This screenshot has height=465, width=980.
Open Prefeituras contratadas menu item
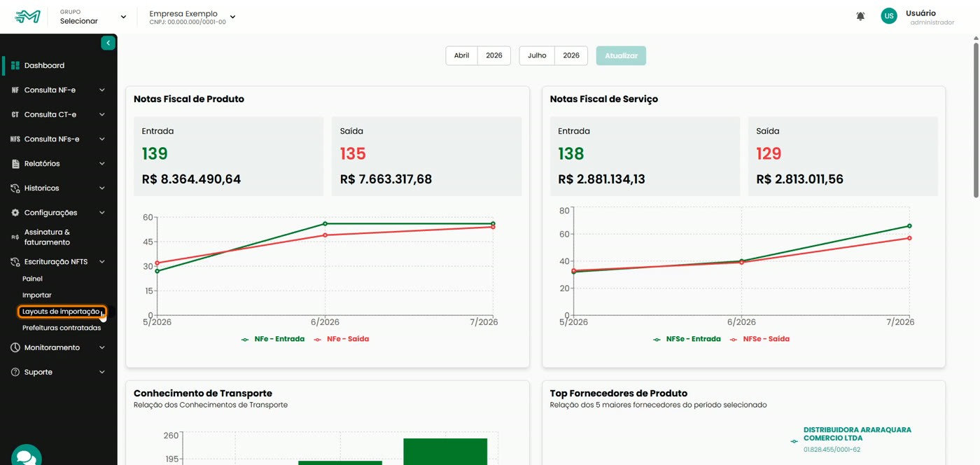[62, 328]
